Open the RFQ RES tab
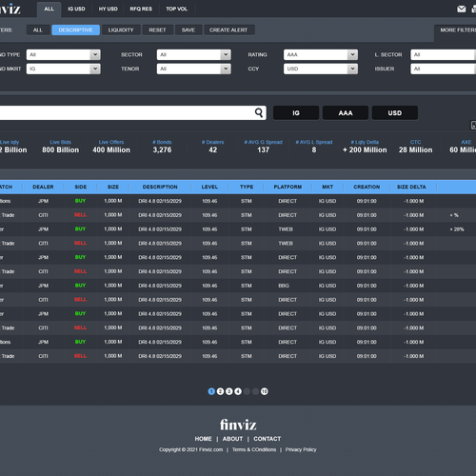 141,10
